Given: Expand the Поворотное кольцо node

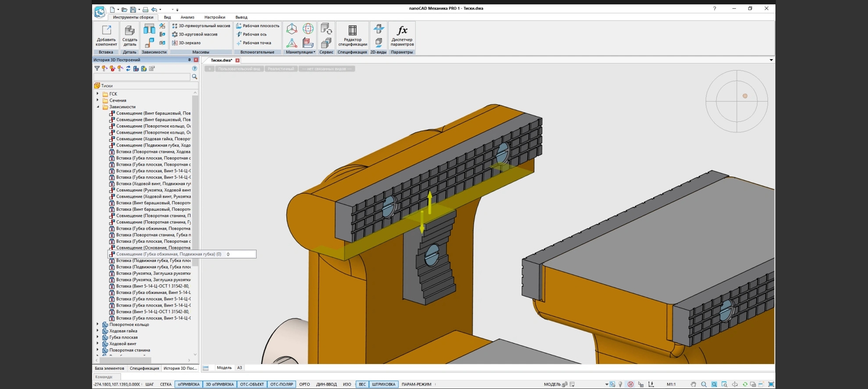Looking at the screenshot, I should 98,325.
